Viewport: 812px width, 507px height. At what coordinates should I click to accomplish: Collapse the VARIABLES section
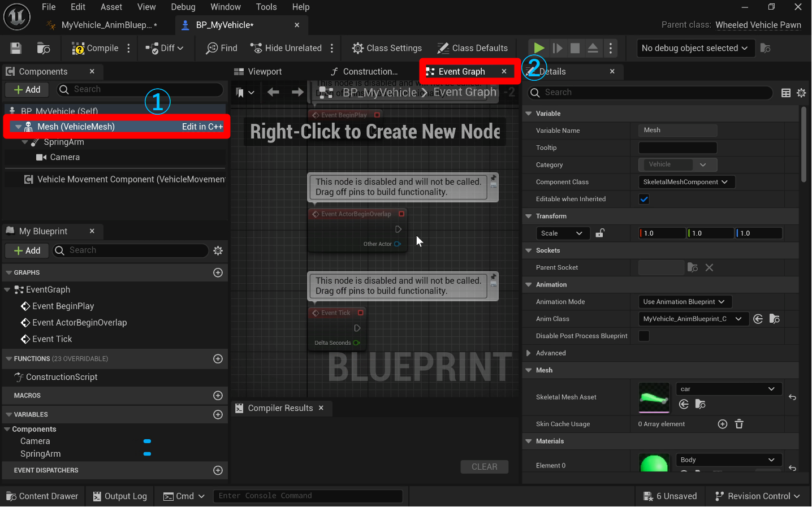[x=8, y=414]
